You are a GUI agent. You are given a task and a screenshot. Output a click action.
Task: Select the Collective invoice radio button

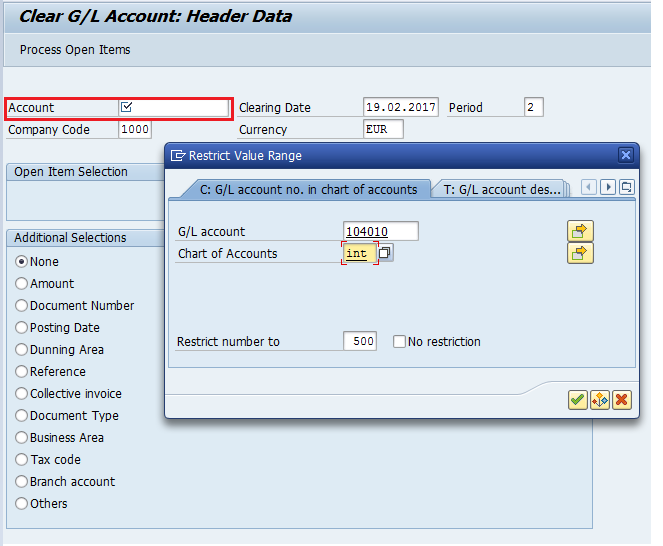21,393
